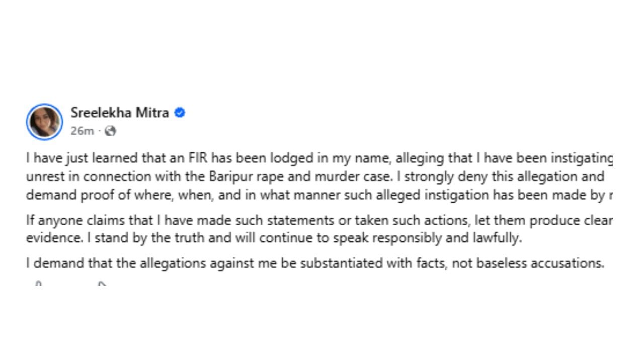This screenshot has height=362, width=644.
Task: Click the cropped Share arrow icon
Action: [102, 284]
